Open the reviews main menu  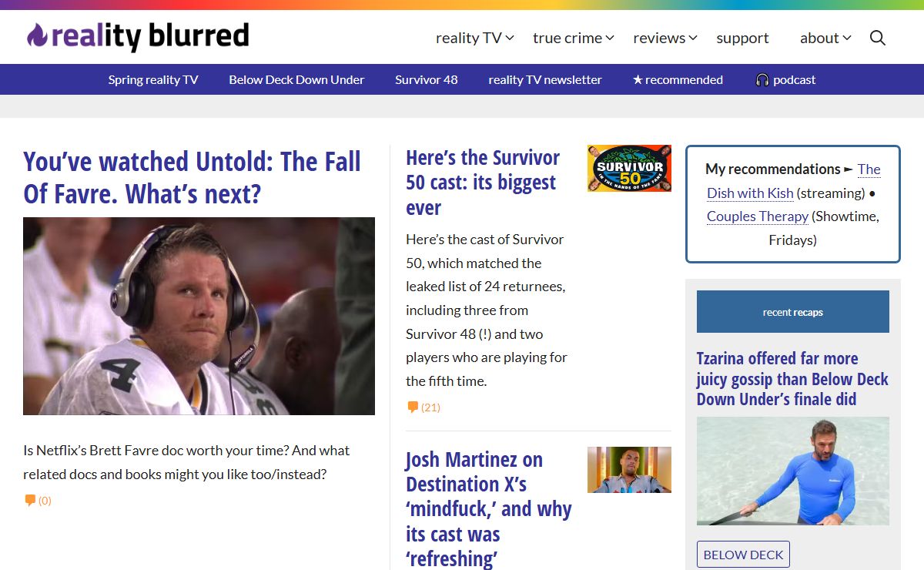coord(659,38)
